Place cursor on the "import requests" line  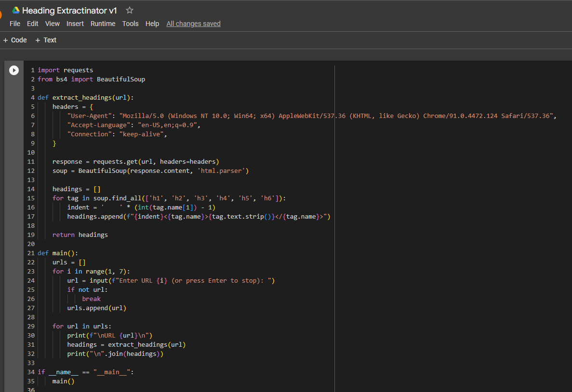(66, 70)
